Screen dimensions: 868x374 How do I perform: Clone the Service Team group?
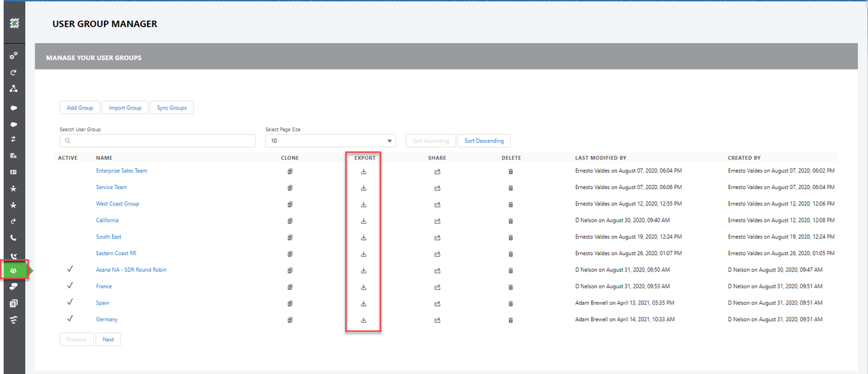point(290,188)
